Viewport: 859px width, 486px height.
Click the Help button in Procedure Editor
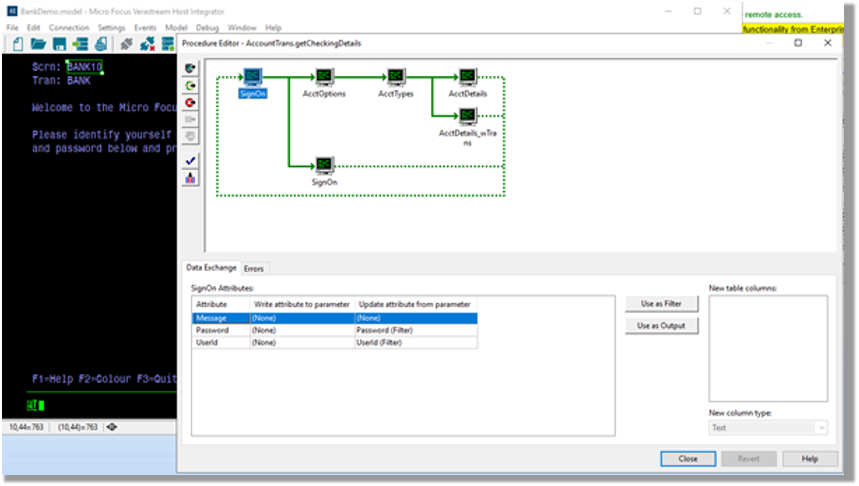pos(810,459)
